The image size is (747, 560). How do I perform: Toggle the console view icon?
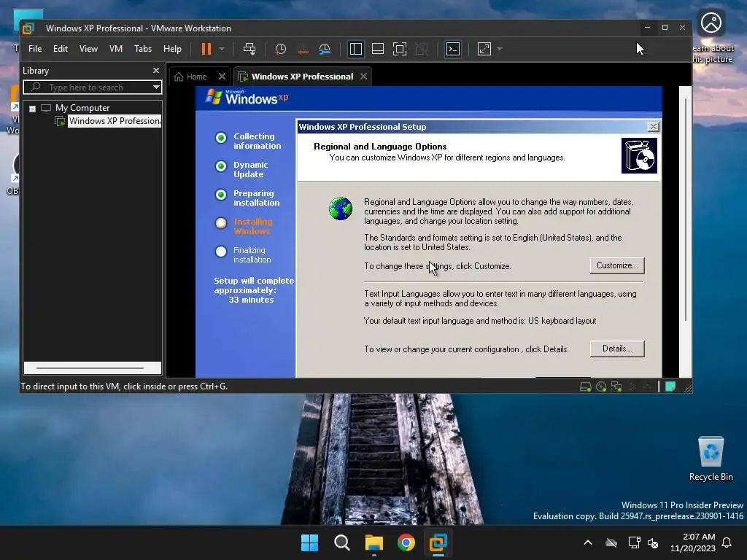452,49
